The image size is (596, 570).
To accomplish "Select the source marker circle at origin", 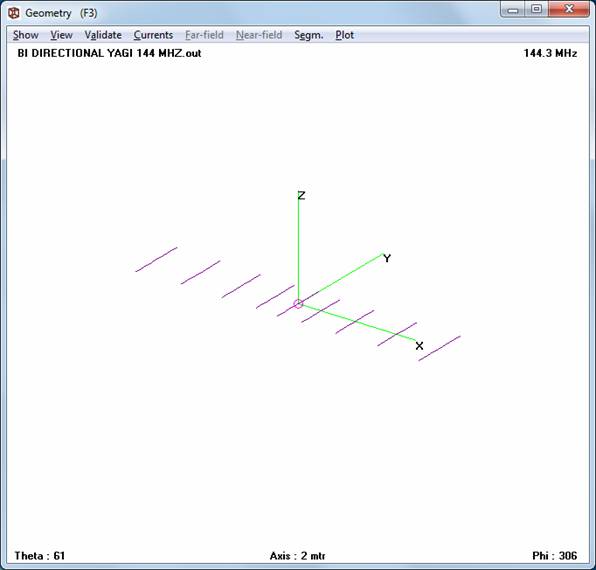I will tap(298, 304).
